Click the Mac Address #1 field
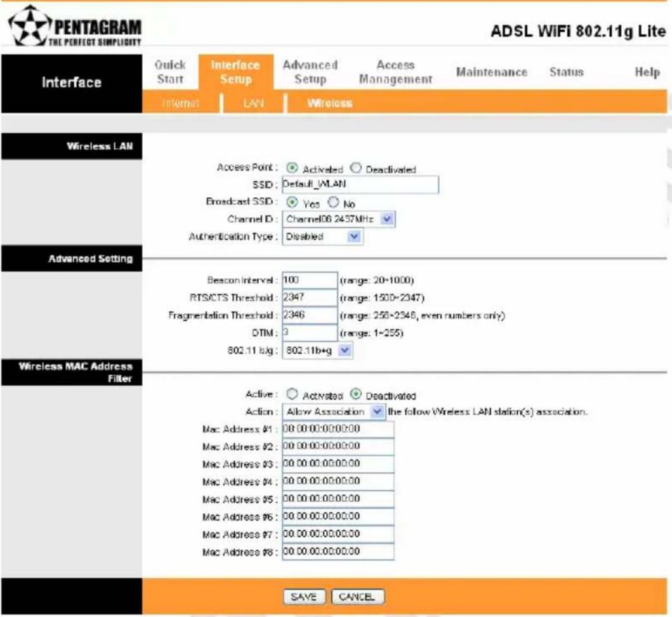The width and height of the screenshot is (672, 617). pos(338,429)
